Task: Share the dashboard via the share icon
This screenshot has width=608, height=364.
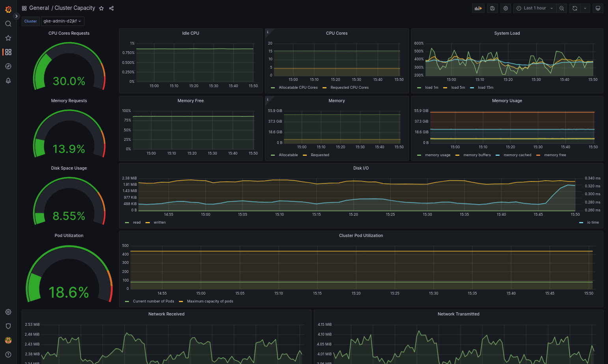Action: tap(111, 8)
